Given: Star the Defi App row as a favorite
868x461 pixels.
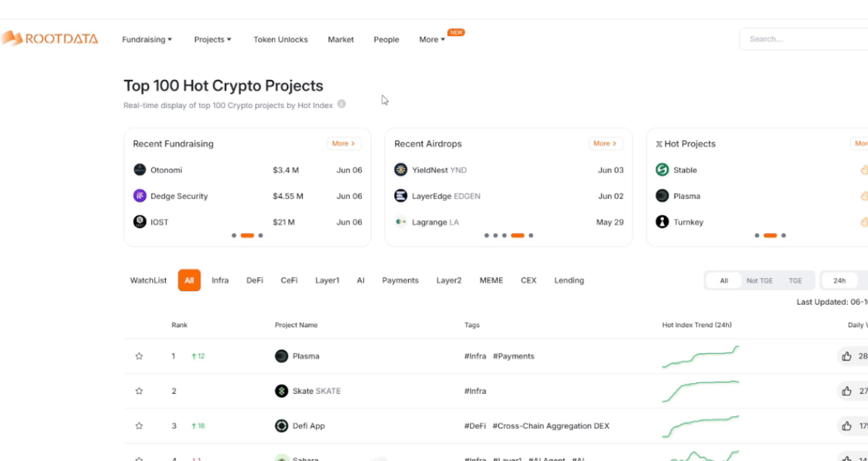Looking at the screenshot, I should [139, 426].
